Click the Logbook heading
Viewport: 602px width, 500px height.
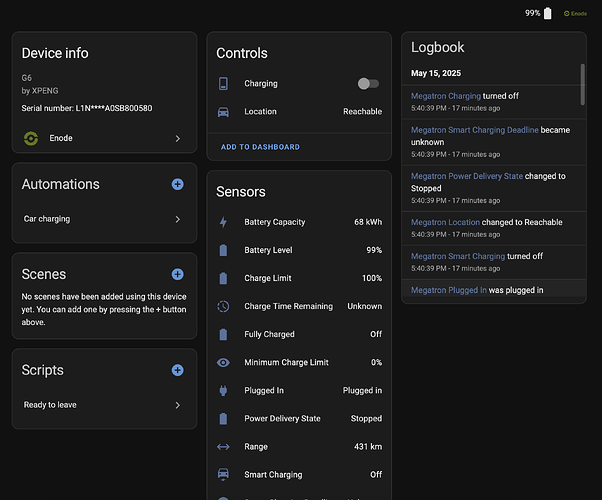click(437, 47)
